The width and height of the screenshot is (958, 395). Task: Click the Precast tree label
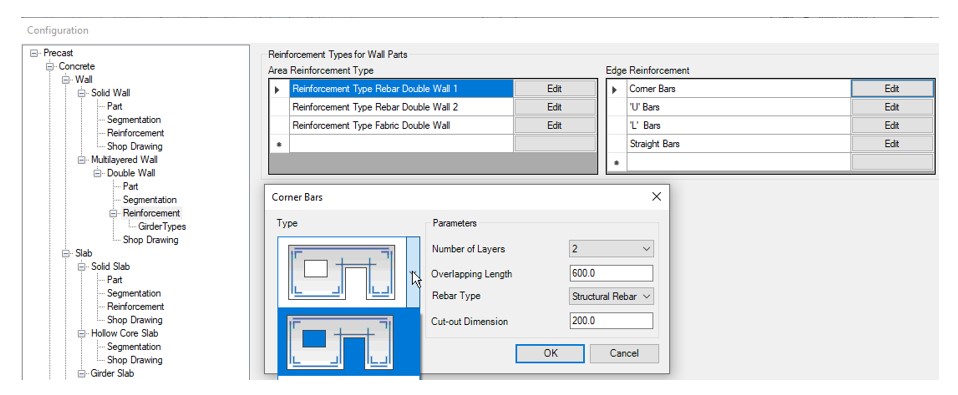click(58, 53)
